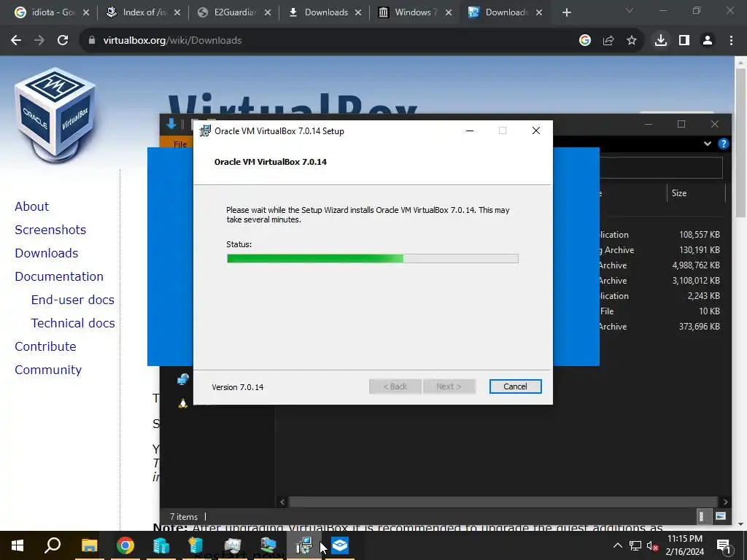Bookmark this page with star icon
This screenshot has height=560, width=747.
[x=632, y=41]
